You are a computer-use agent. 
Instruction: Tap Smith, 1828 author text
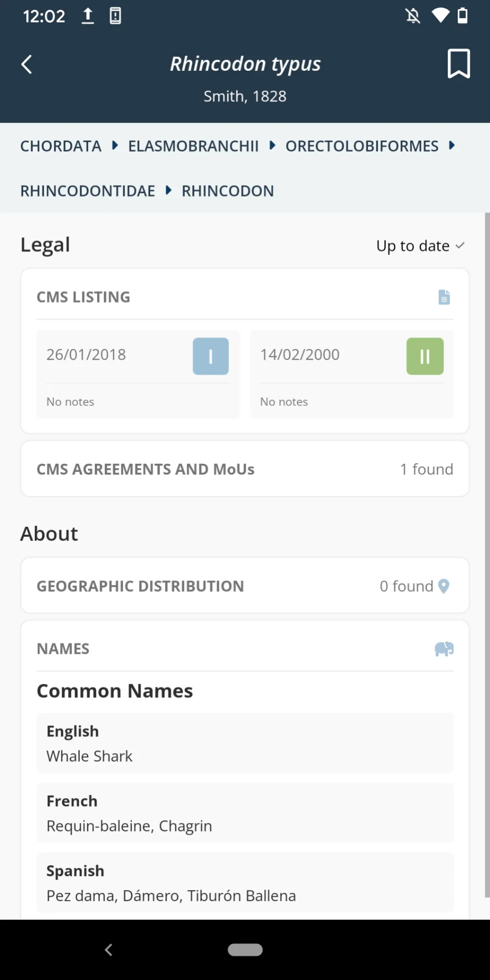(245, 96)
